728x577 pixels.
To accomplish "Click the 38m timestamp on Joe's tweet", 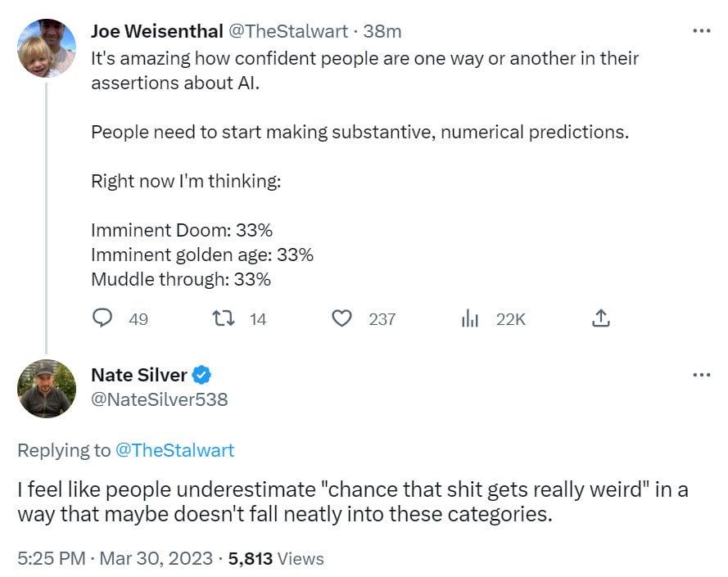I will pos(383,31).
